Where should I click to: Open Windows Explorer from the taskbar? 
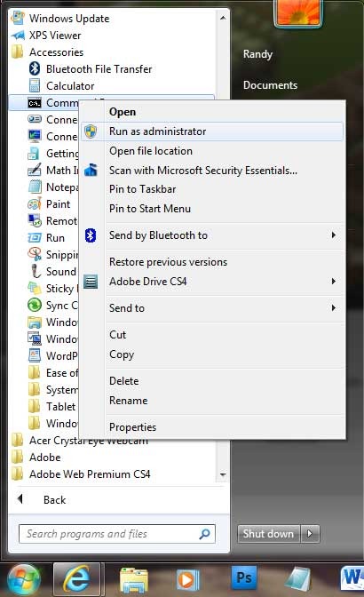coord(134,579)
